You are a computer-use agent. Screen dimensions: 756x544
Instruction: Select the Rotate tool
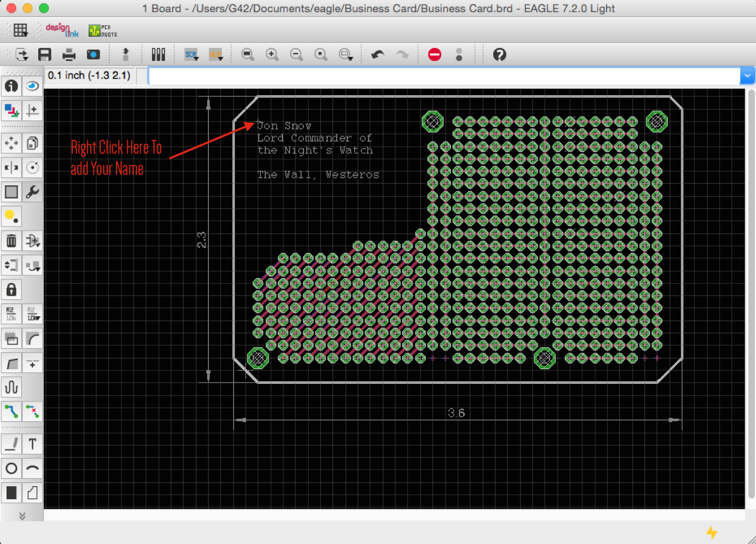point(32,168)
